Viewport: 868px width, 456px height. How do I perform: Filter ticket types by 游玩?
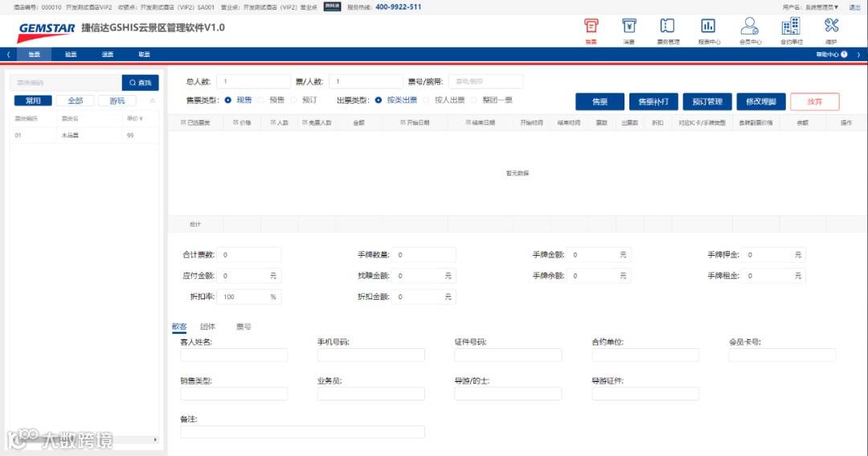117,101
